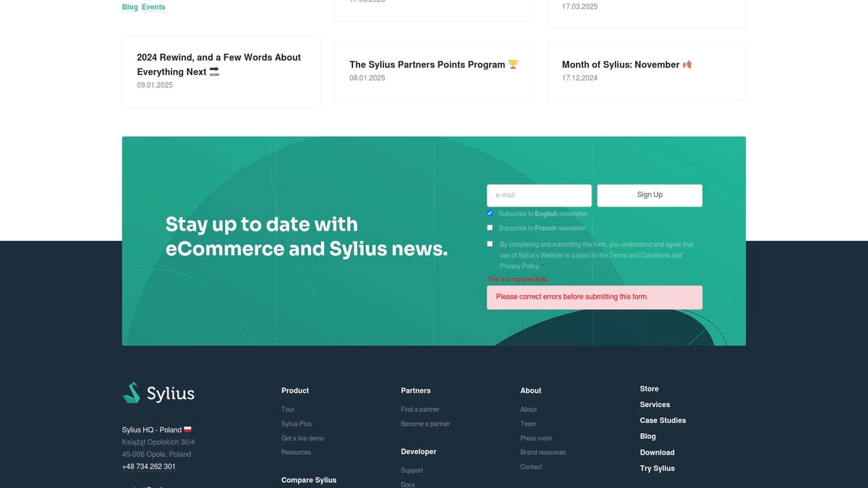Click the Stay up to date headline
This screenshot has height=488, width=868.
[x=307, y=236]
